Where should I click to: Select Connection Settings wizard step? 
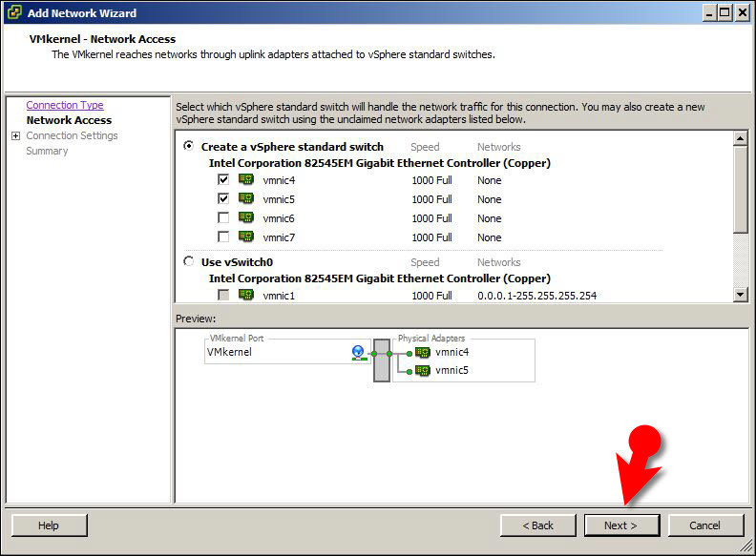72,135
